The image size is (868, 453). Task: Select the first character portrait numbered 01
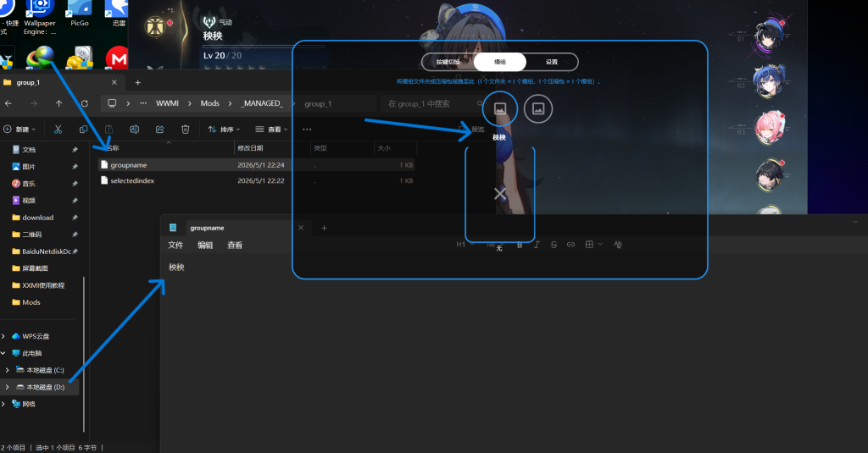coord(770,35)
